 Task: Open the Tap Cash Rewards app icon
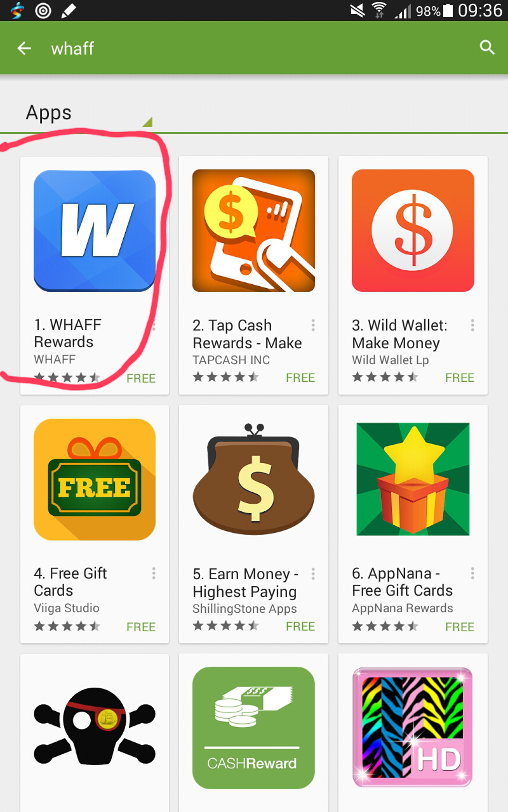pyautogui.click(x=253, y=231)
